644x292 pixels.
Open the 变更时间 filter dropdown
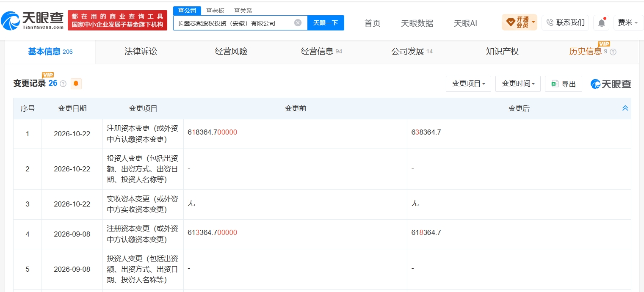518,84
